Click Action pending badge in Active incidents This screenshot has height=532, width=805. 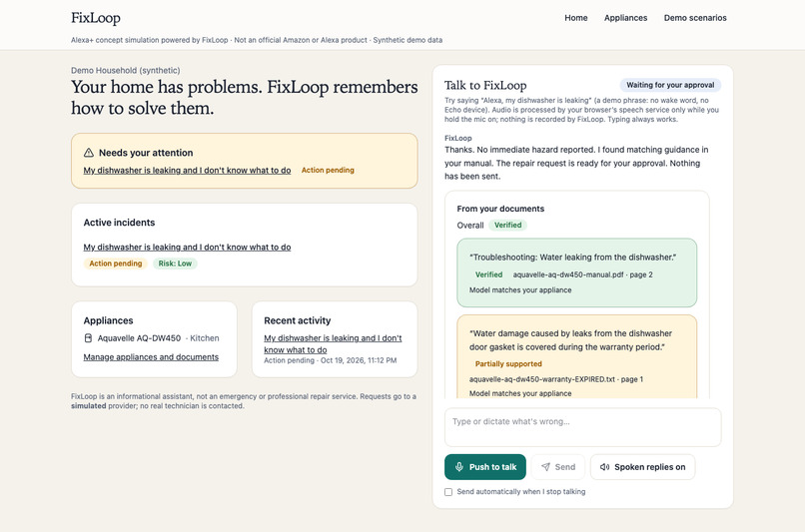[116, 264]
